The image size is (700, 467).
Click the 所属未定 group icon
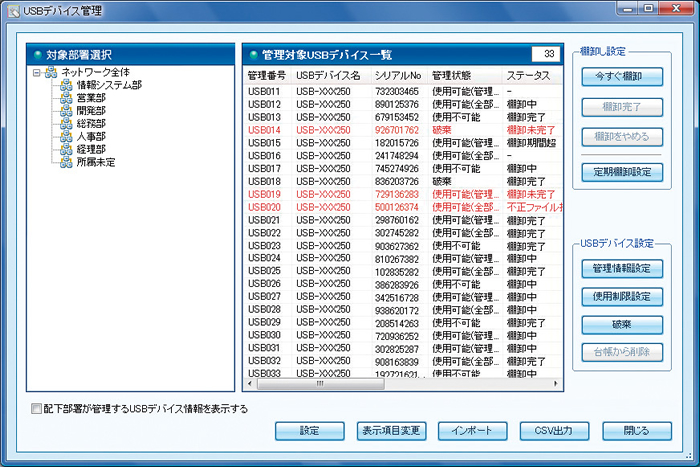pyautogui.click(x=67, y=162)
